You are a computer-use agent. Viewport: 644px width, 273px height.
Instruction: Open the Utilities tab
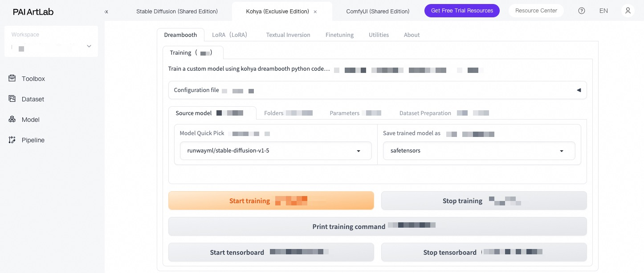(x=379, y=35)
